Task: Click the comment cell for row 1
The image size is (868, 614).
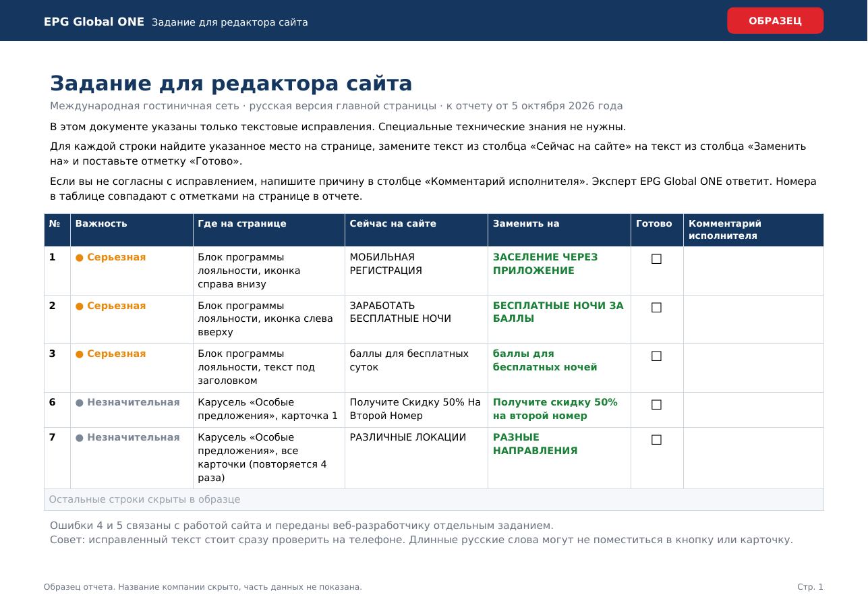Action: 753,271
